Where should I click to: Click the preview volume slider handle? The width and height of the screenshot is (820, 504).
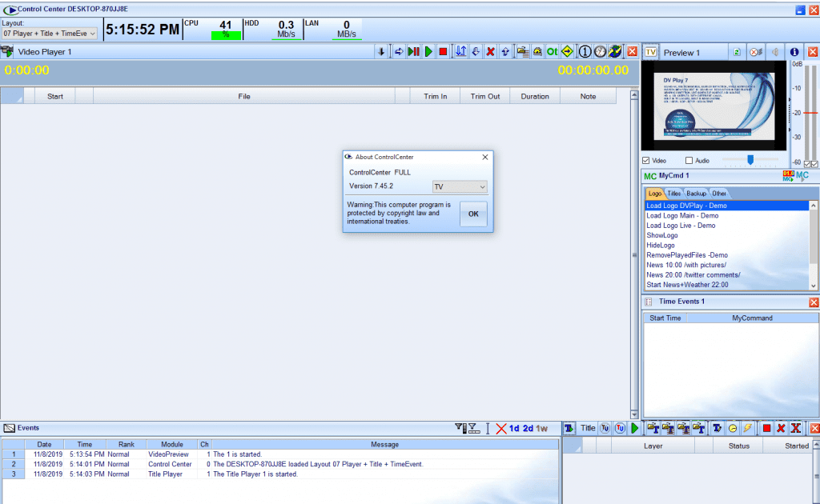coord(750,160)
